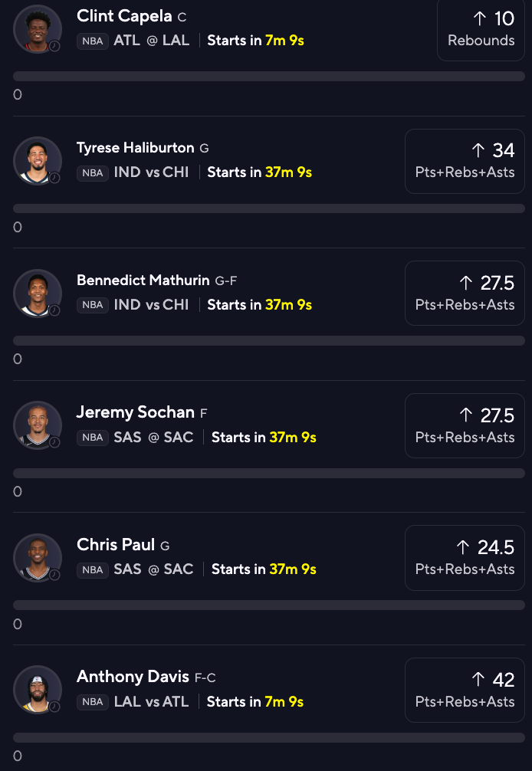Click the progress bar under Clint Capela

click(269, 76)
